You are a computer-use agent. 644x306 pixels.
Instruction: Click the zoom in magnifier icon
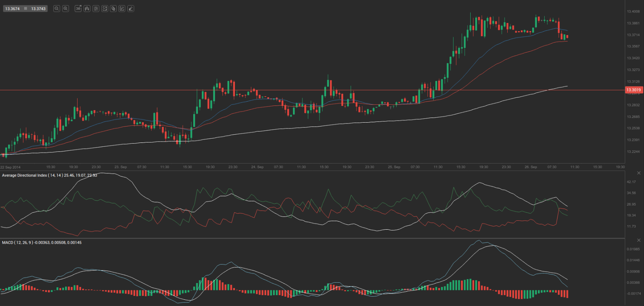coord(66,9)
